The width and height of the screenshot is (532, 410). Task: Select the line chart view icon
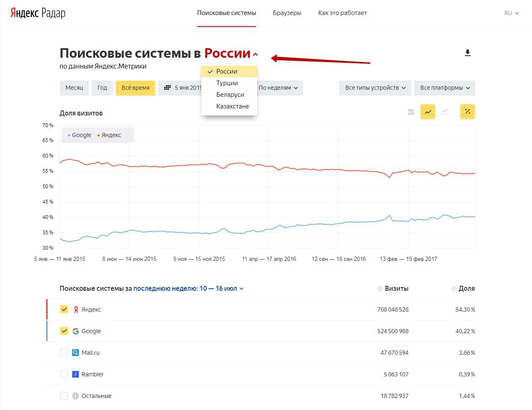[x=428, y=112]
